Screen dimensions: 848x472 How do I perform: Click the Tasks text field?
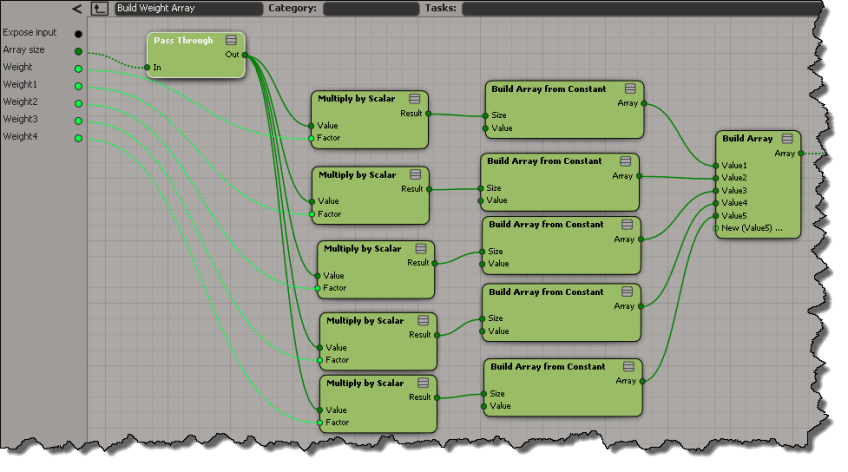[640, 8]
